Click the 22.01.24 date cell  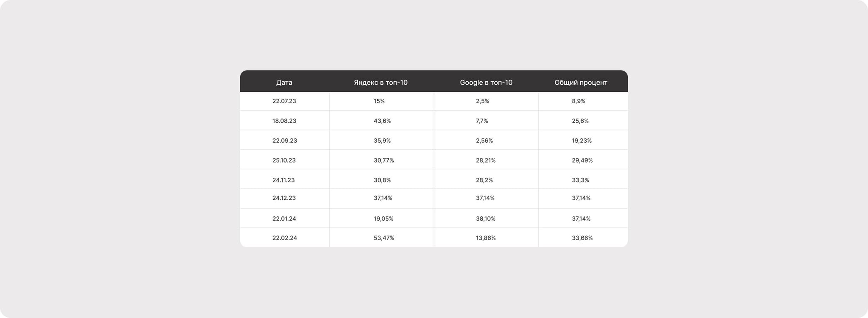[x=284, y=219]
